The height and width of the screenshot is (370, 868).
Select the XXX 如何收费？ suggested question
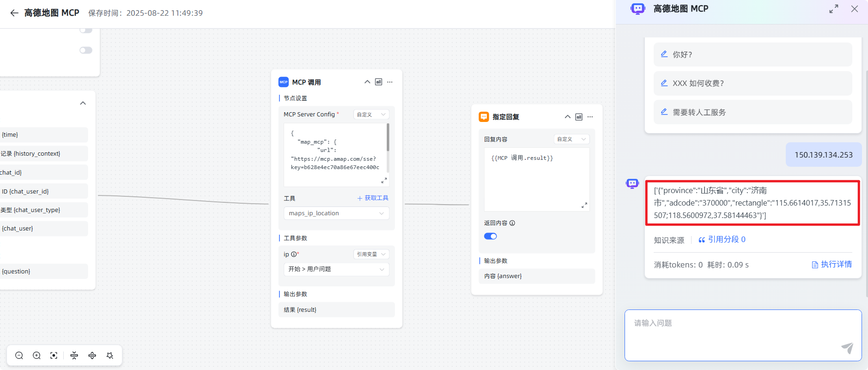click(x=753, y=83)
